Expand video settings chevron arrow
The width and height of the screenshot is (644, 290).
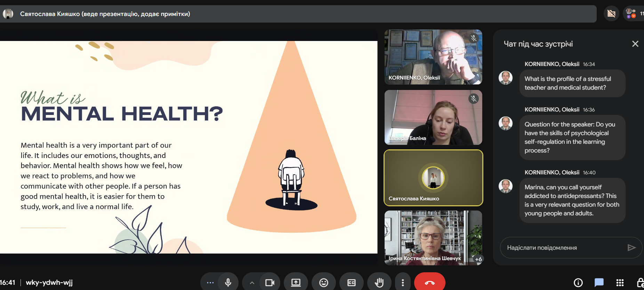pyautogui.click(x=252, y=283)
